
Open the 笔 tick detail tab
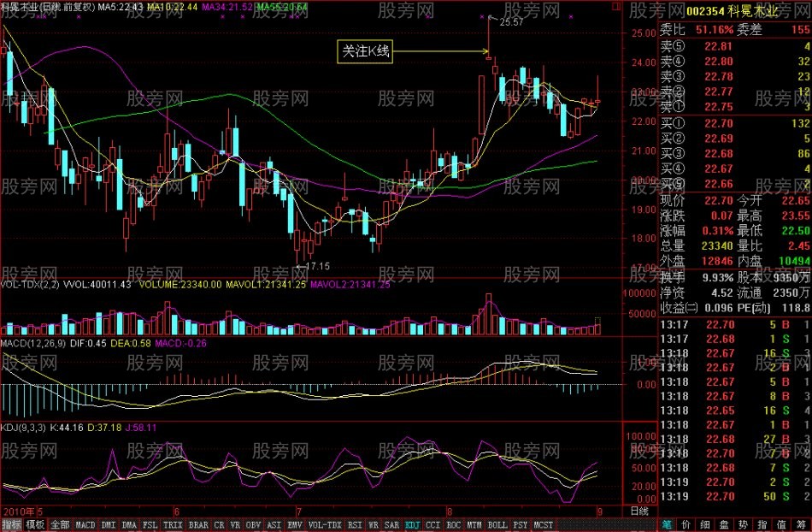point(667,525)
